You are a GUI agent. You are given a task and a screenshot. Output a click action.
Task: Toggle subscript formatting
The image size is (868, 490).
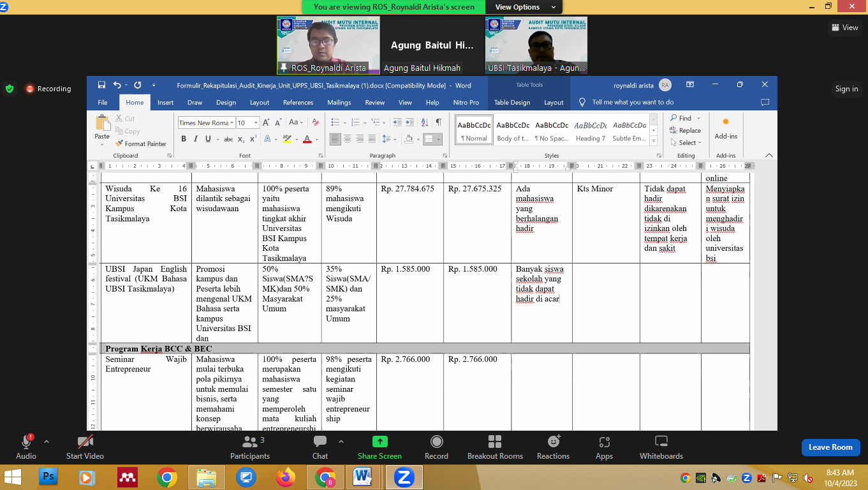pyautogui.click(x=242, y=139)
